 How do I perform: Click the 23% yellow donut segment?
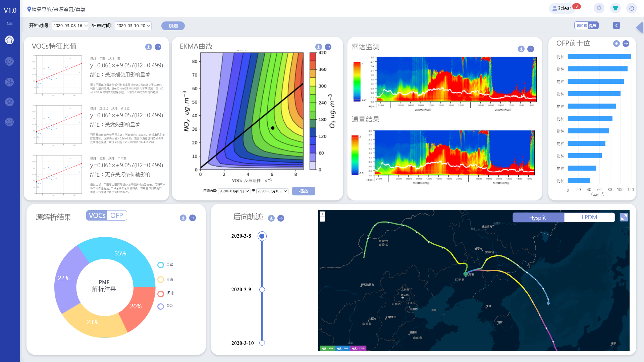coord(93,322)
